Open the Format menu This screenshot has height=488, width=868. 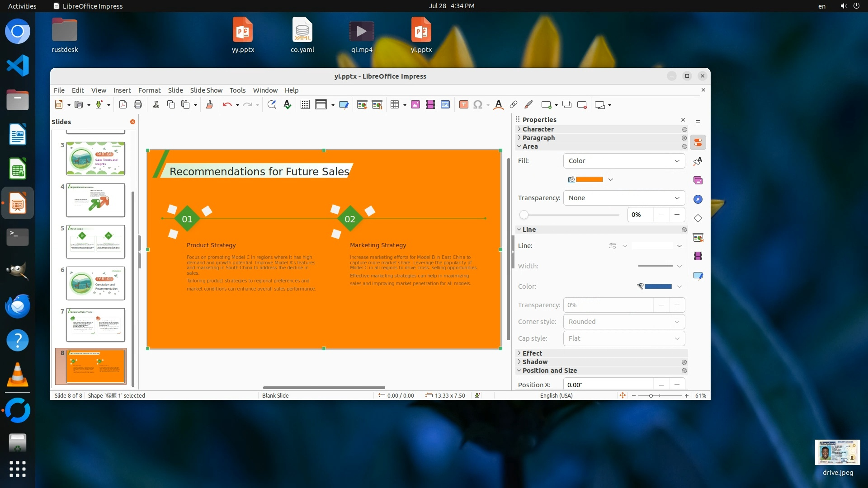[149, 90]
